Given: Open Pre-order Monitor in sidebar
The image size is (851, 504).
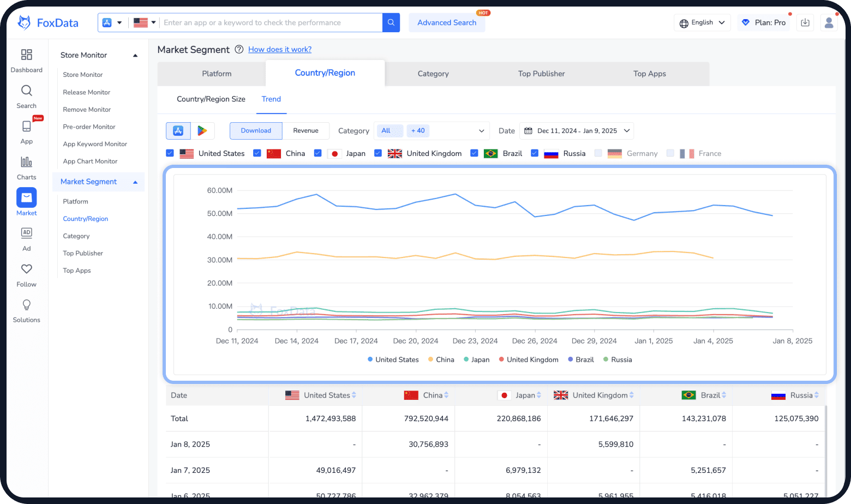Looking at the screenshot, I should click(89, 127).
